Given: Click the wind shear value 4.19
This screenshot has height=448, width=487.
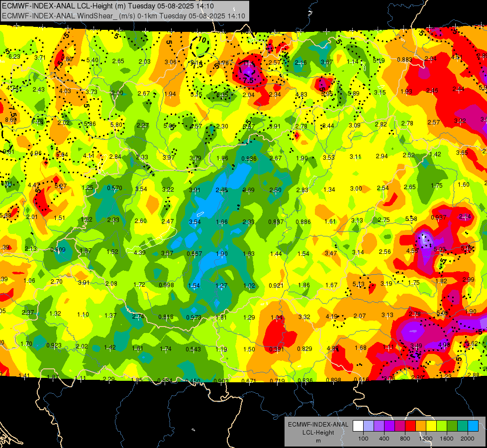Looking at the screenshot, I should 332,317.
